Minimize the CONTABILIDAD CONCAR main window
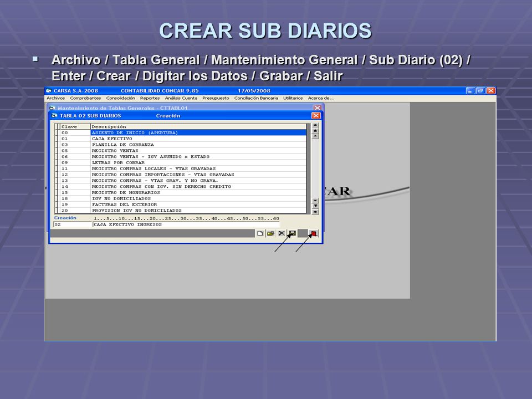This screenshot has height=399, width=532. (470, 90)
